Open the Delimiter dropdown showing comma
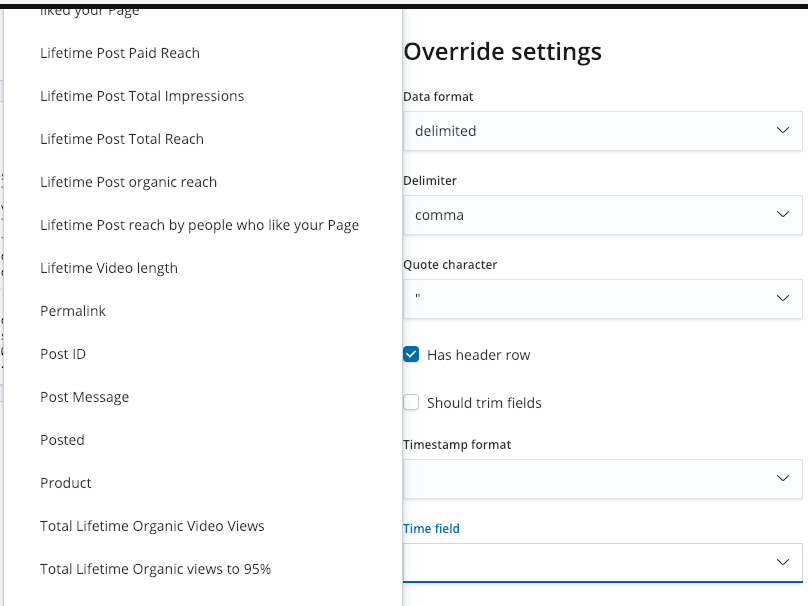This screenshot has width=808, height=606. [603, 215]
